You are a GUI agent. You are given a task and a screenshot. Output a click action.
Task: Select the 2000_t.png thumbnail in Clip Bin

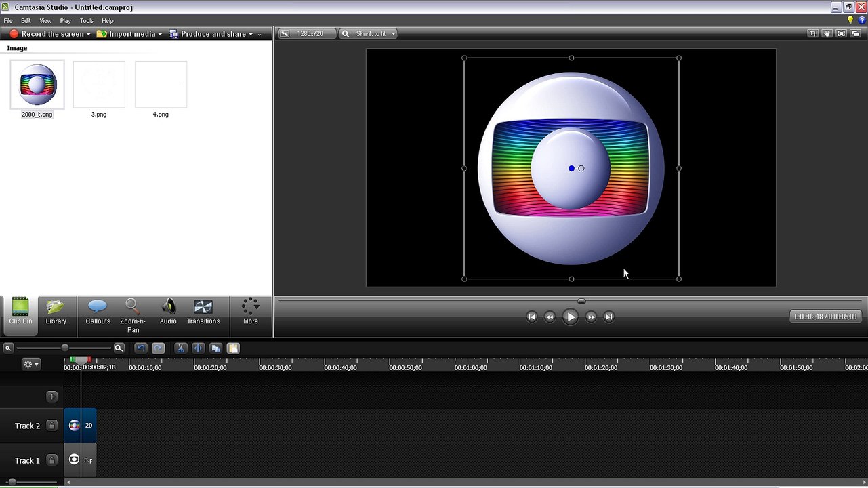[37, 85]
